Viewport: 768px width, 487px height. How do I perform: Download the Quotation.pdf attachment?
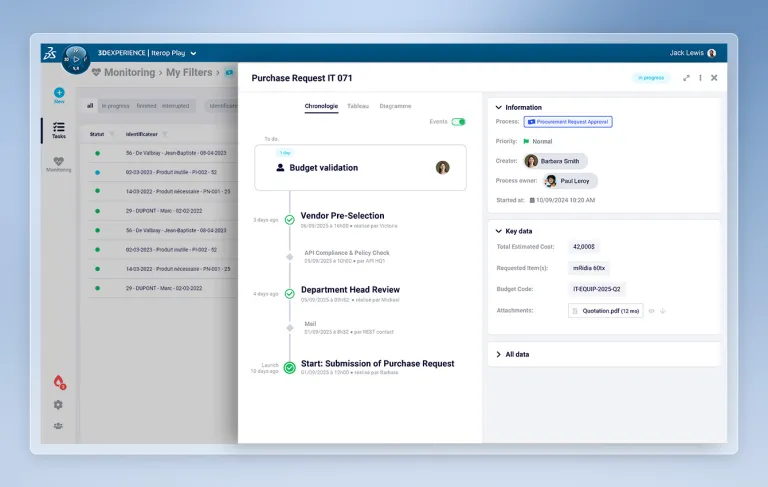(x=663, y=311)
